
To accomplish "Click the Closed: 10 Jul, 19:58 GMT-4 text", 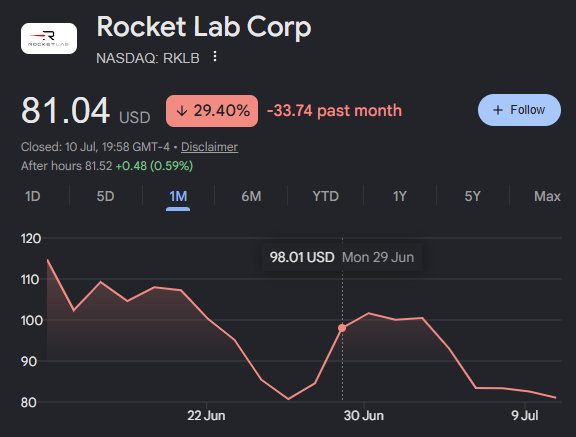I will [95, 147].
